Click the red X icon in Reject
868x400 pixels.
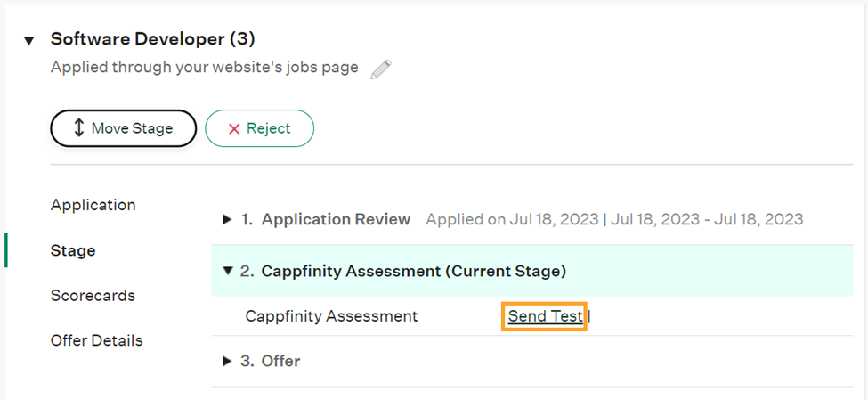tap(234, 129)
